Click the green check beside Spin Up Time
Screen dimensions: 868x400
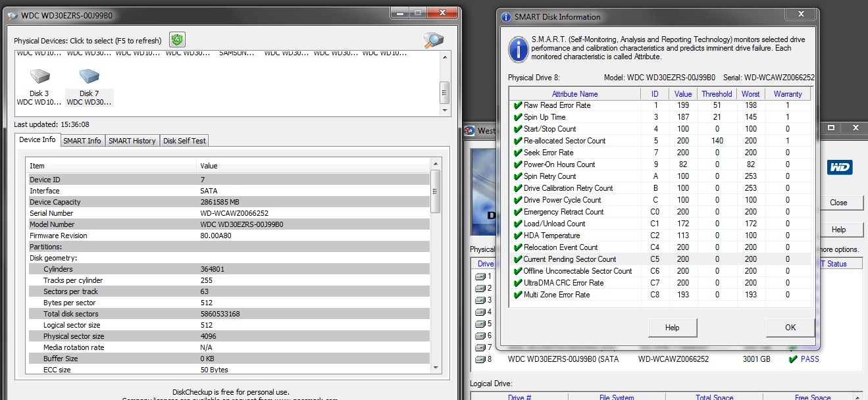tap(518, 117)
